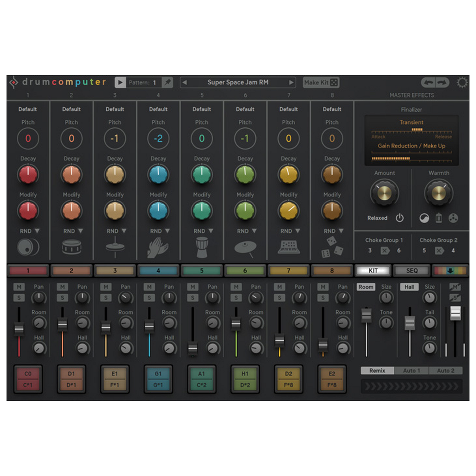The image size is (476, 476).
Task: Select the Remix tab
Action: [x=377, y=371]
